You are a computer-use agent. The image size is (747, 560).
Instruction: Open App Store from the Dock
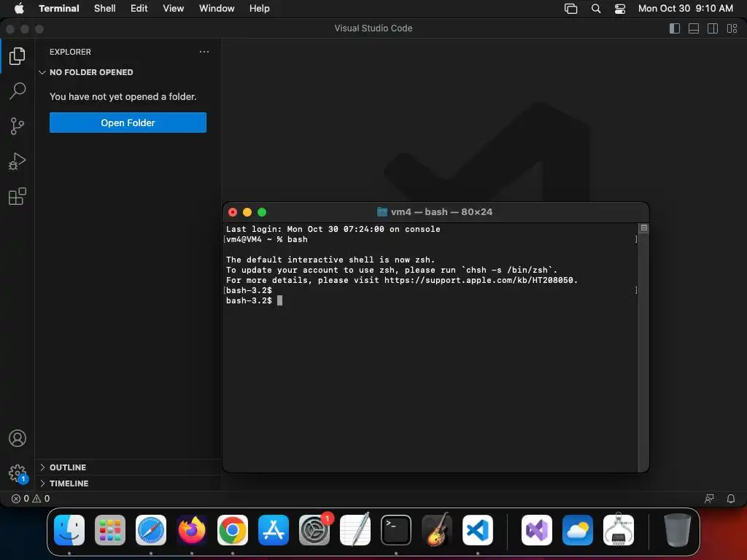click(274, 530)
